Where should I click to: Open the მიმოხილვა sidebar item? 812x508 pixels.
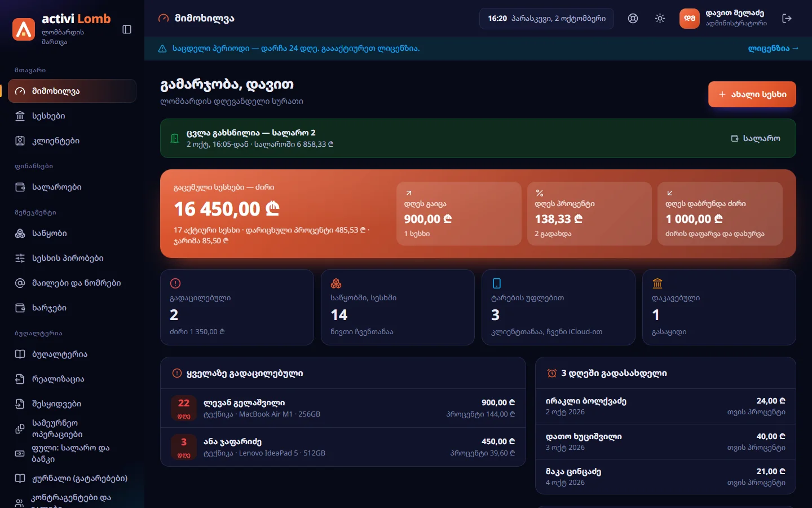(72, 91)
